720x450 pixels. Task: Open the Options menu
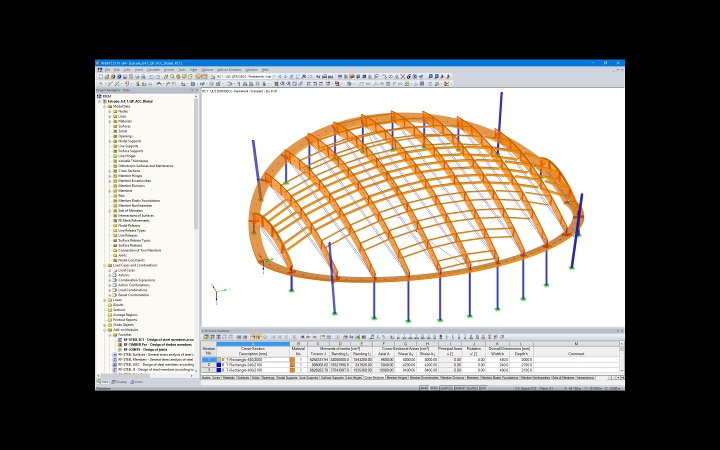208,70
